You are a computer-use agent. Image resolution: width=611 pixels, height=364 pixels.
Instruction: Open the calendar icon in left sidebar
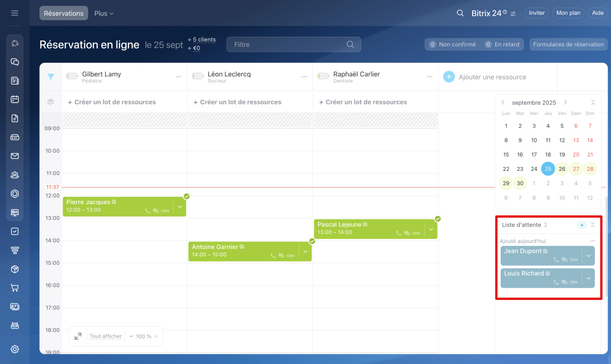tap(15, 100)
